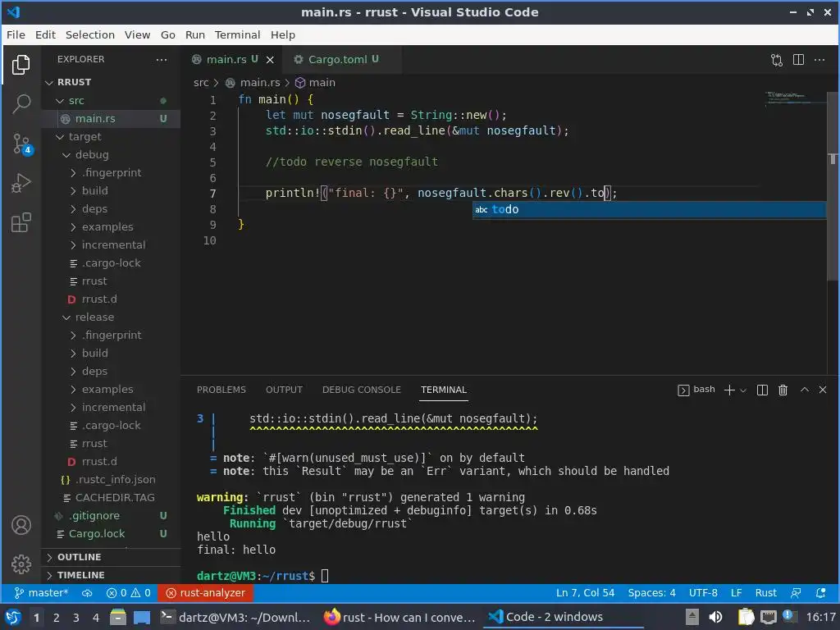Screen dimensions: 840x630
Task: Click the Open Changes icon in editor toolbar
Action: click(777, 59)
